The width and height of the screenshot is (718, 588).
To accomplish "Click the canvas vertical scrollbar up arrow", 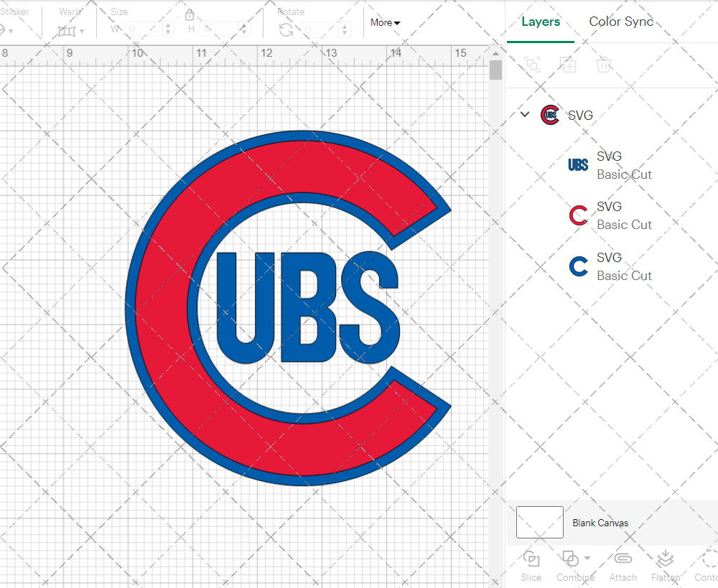I will 495,54.
